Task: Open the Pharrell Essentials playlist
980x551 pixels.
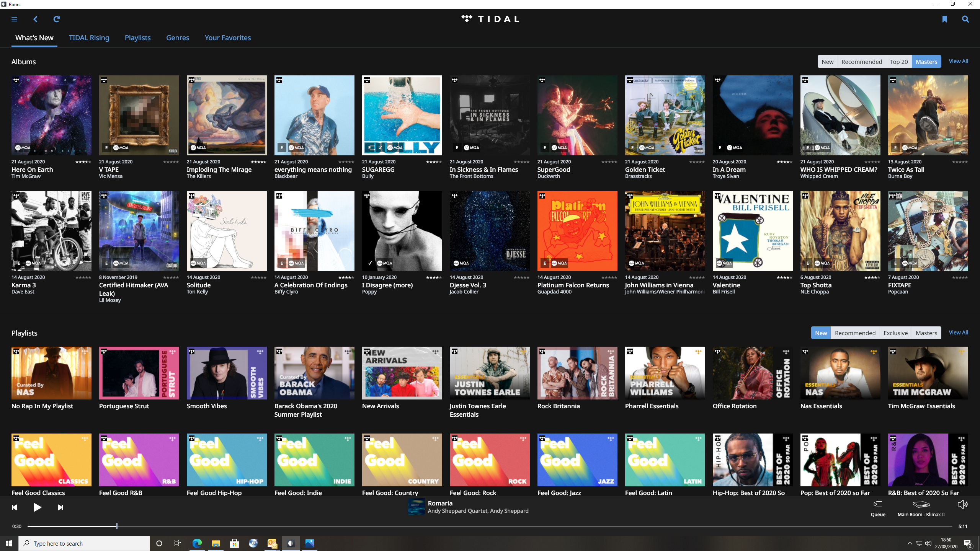Action: [x=665, y=373]
